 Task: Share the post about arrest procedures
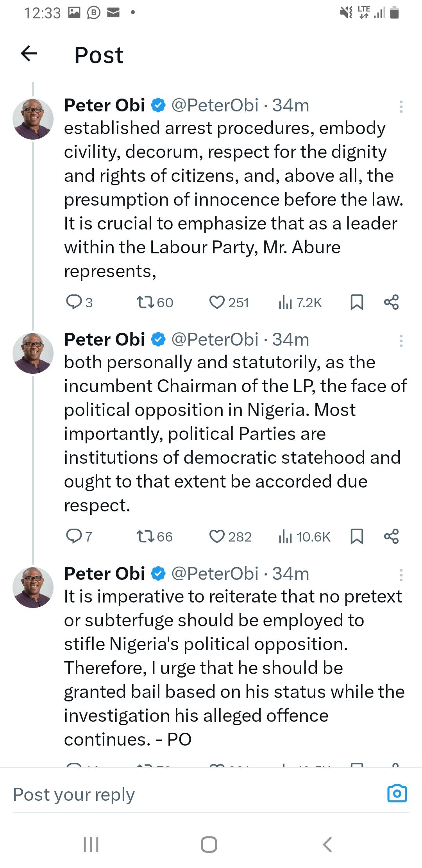[391, 302]
